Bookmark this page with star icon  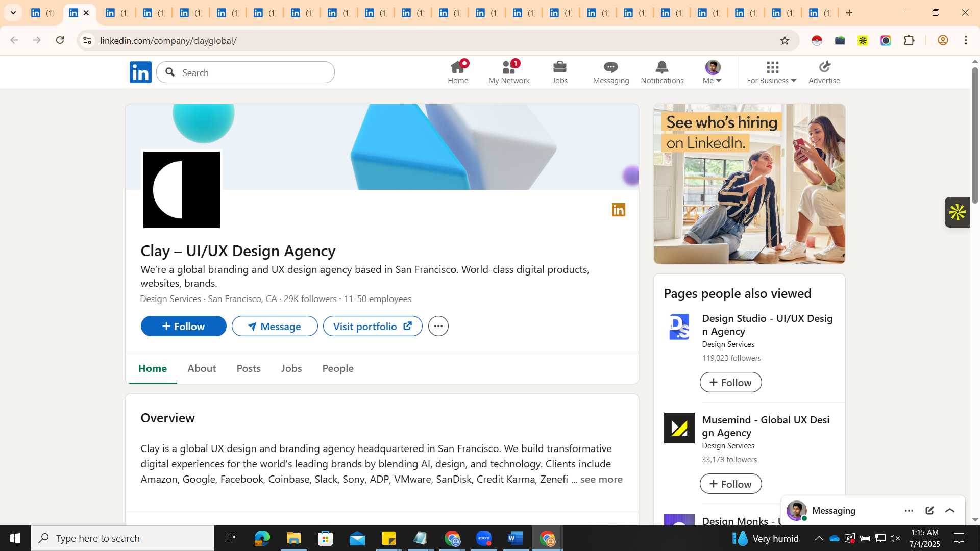click(x=785, y=40)
